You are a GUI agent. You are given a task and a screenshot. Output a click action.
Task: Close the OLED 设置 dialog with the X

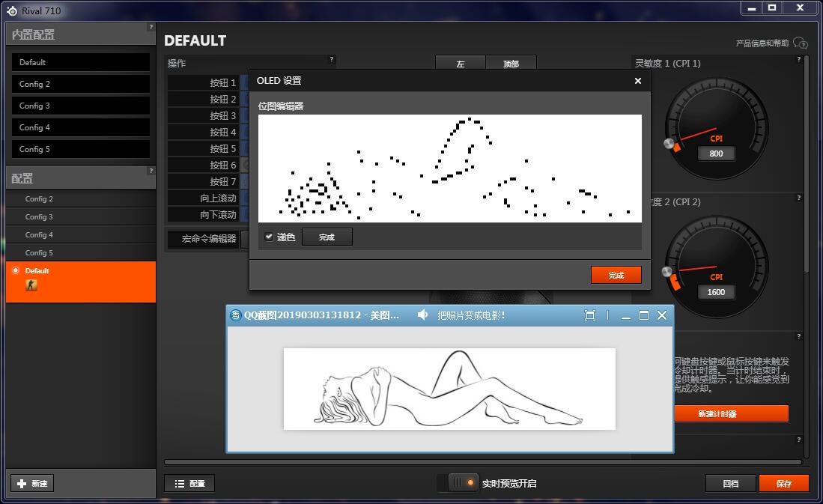[637, 81]
